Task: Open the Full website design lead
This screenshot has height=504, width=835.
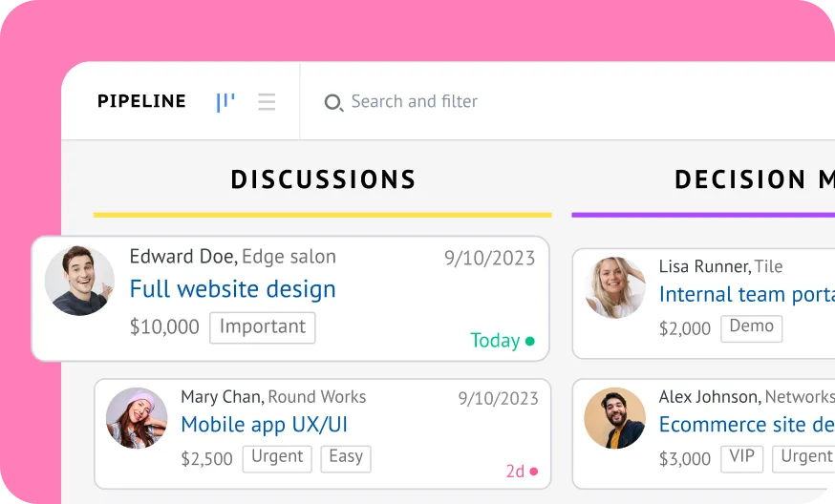Action: [232, 289]
